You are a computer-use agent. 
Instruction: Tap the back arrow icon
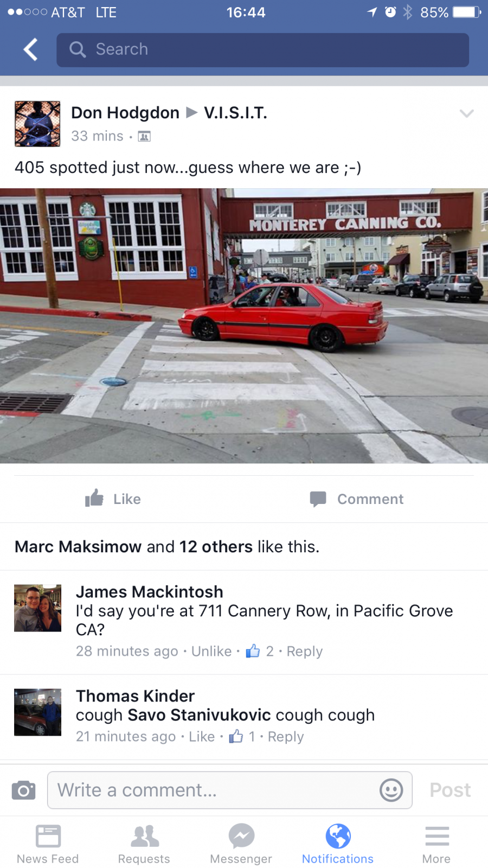tap(31, 49)
